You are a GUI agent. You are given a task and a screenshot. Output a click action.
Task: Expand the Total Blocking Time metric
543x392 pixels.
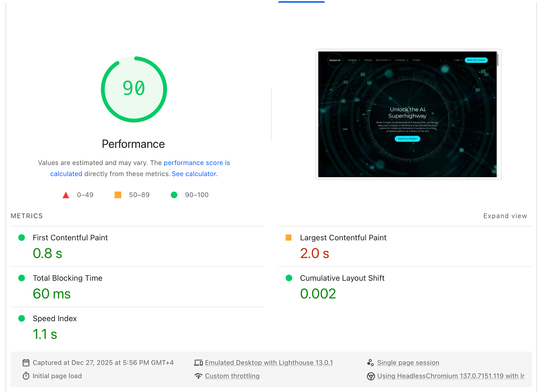pos(67,278)
